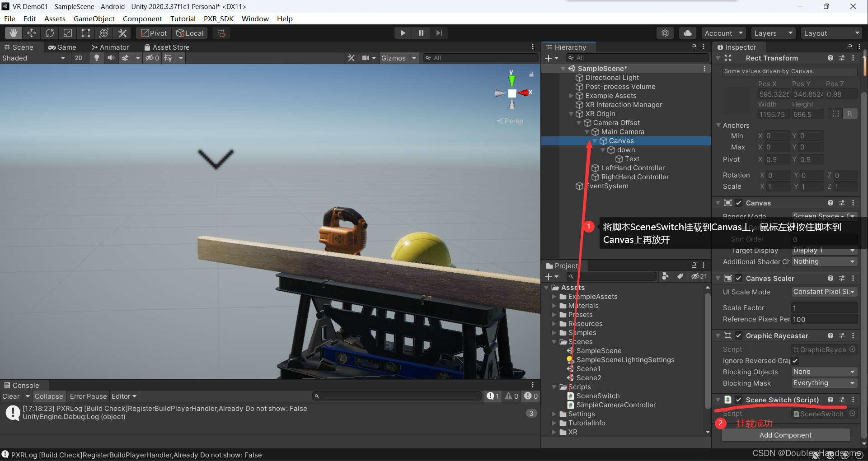Select the Rotate tool
The height and width of the screenshot is (461, 868).
click(50, 33)
